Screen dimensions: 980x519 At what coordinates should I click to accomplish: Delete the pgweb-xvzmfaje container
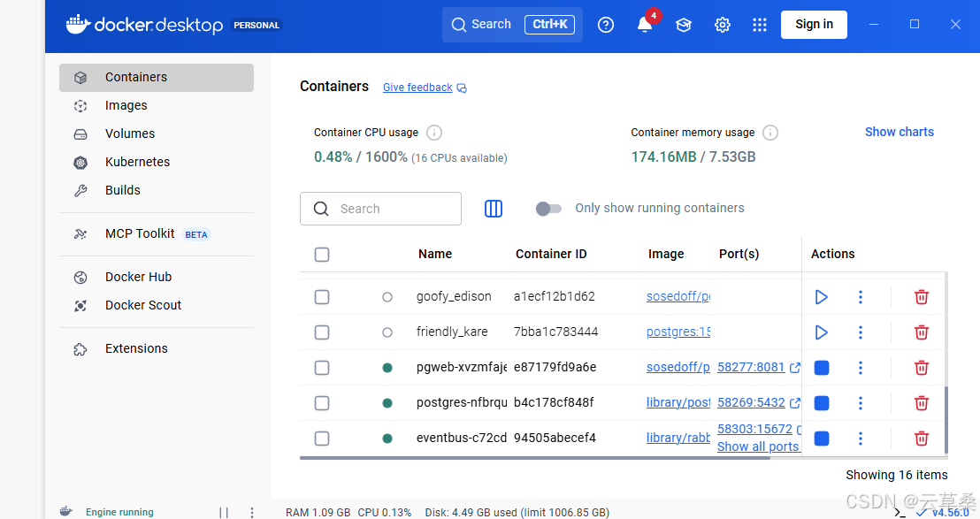pos(922,368)
